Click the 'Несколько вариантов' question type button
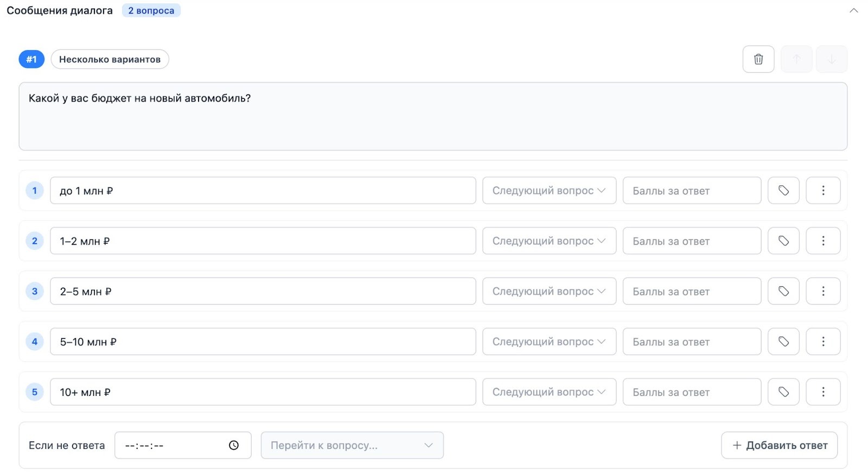The height and width of the screenshot is (474, 868). point(110,59)
